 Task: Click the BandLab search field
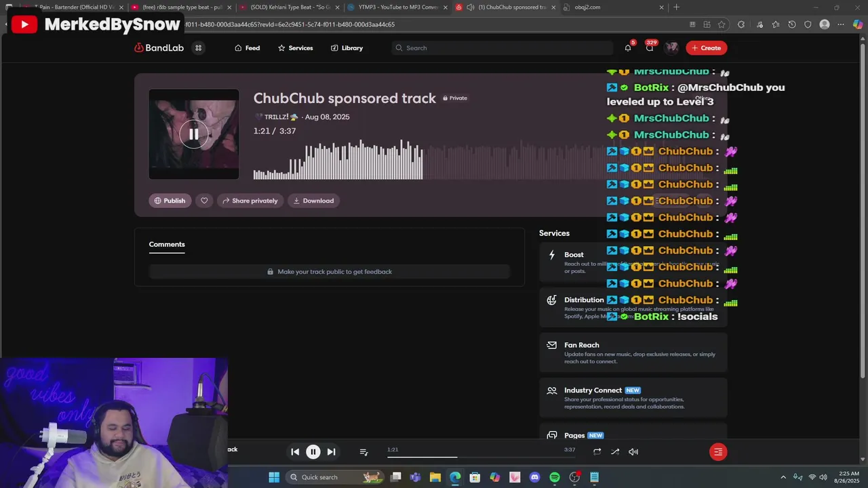pyautogui.click(x=502, y=48)
